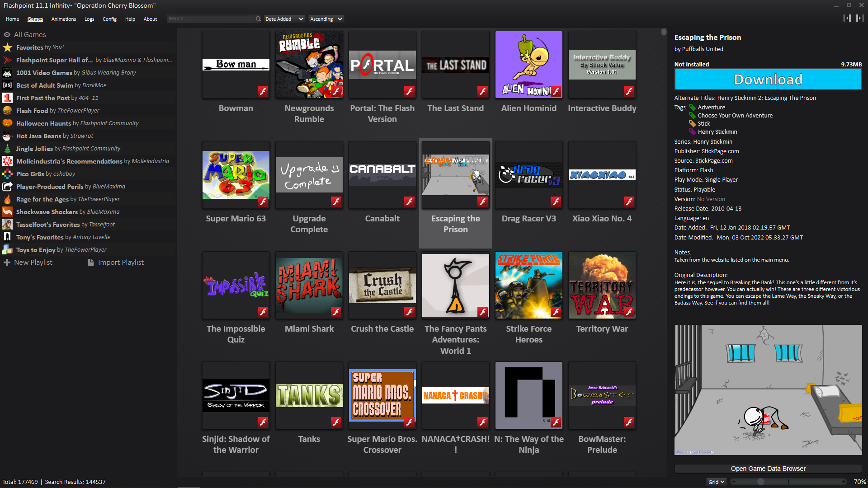Click the Flashpoint Super Hall of Fame playlist
Image resolution: width=868 pixels, height=488 pixels.
coord(90,60)
